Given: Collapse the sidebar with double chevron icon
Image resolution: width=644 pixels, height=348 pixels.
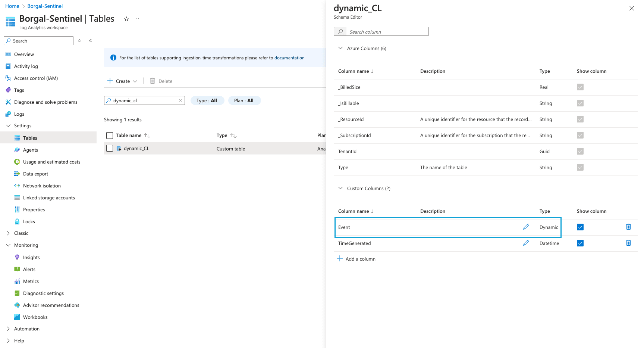Looking at the screenshot, I should 91,41.
